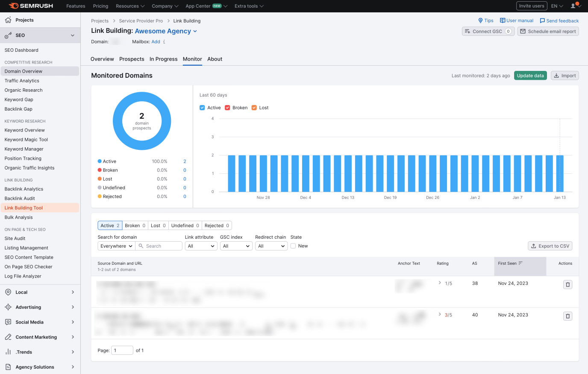
Task: Click the Import button
Action: pos(564,76)
